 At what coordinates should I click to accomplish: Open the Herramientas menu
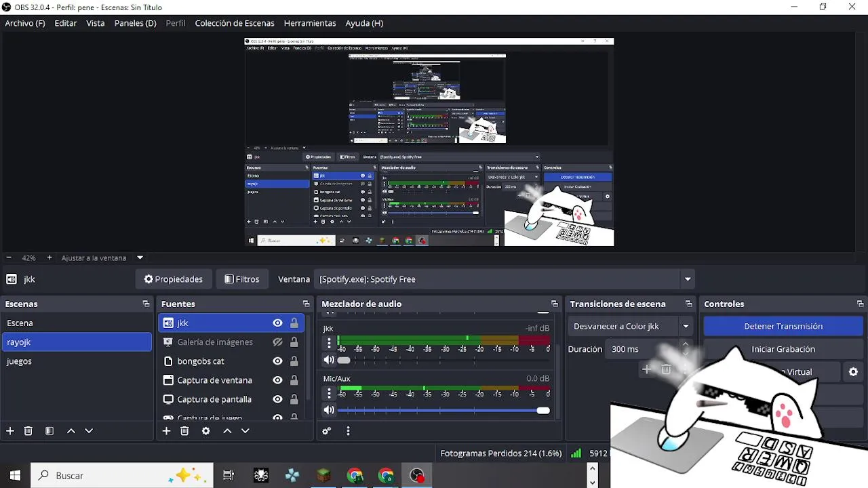tap(310, 23)
